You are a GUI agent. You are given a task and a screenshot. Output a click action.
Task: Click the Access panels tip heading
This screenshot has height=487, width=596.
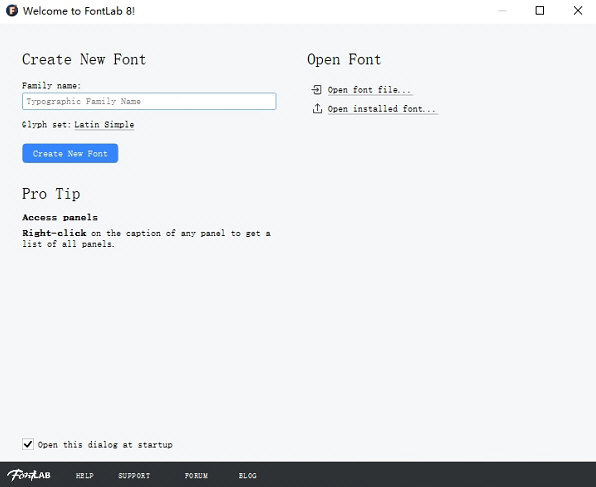(x=60, y=217)
